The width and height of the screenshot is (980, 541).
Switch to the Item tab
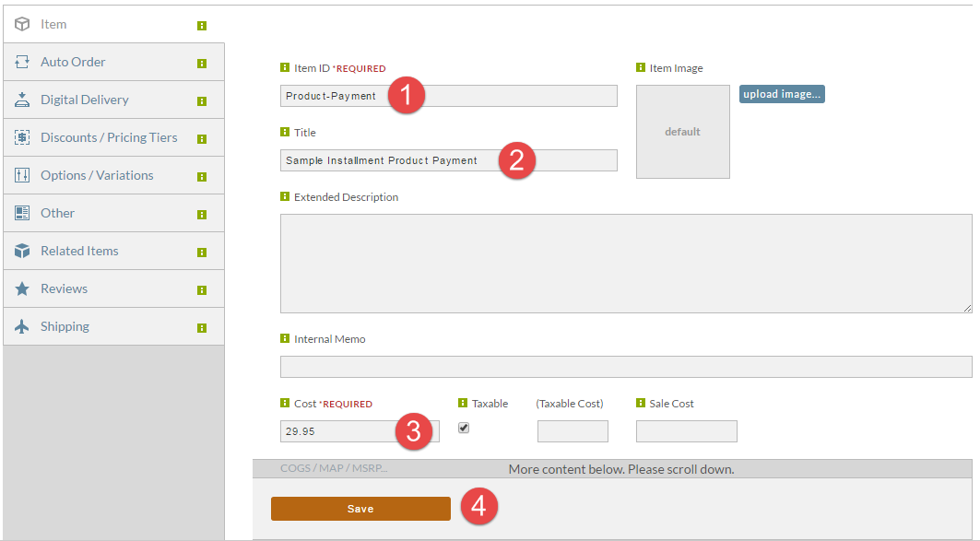coord(113,24)
